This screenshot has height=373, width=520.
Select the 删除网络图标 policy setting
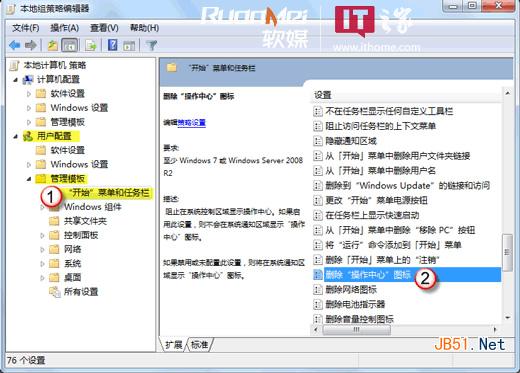pos(351,289)
